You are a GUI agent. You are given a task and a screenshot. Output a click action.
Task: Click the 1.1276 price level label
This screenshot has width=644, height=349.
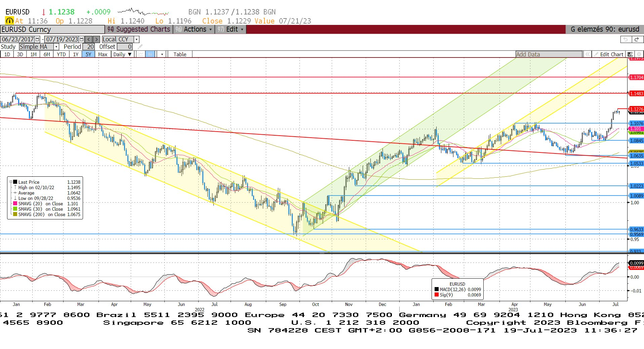click(636, 109)
